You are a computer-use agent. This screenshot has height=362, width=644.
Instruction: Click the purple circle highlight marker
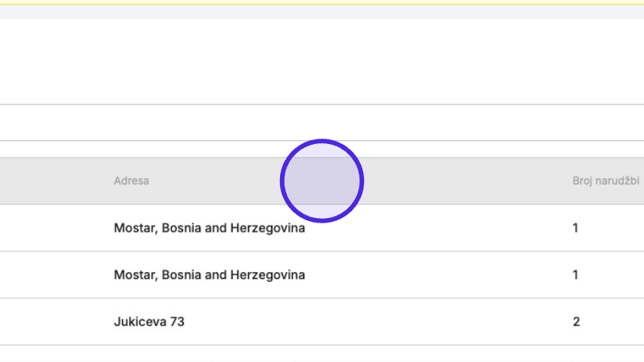coord(322,181)
